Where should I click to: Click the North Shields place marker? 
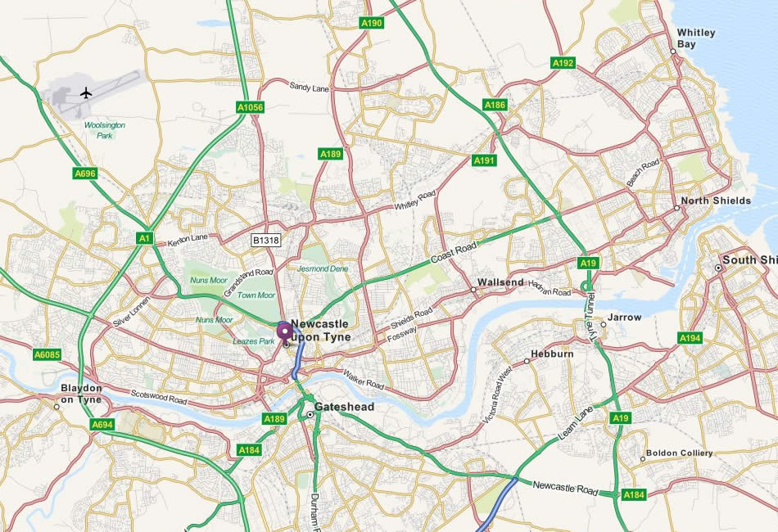[676, 208]
